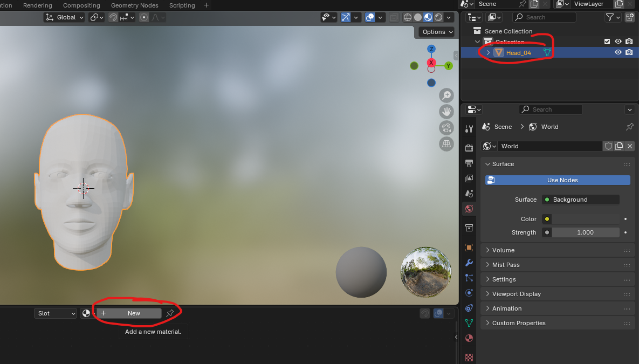
Task: Open the Slot dropdown
Action: tap(55, 313)
